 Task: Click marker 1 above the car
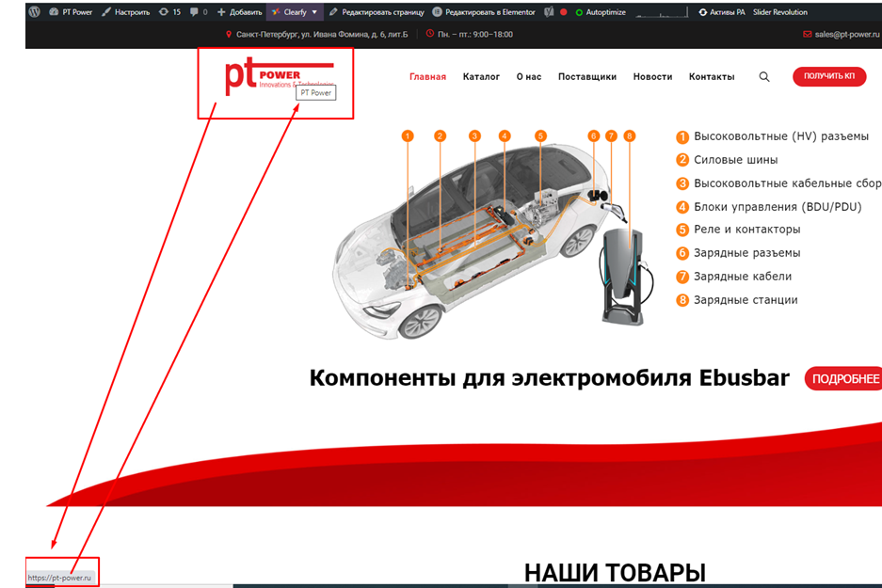point(408,136)
